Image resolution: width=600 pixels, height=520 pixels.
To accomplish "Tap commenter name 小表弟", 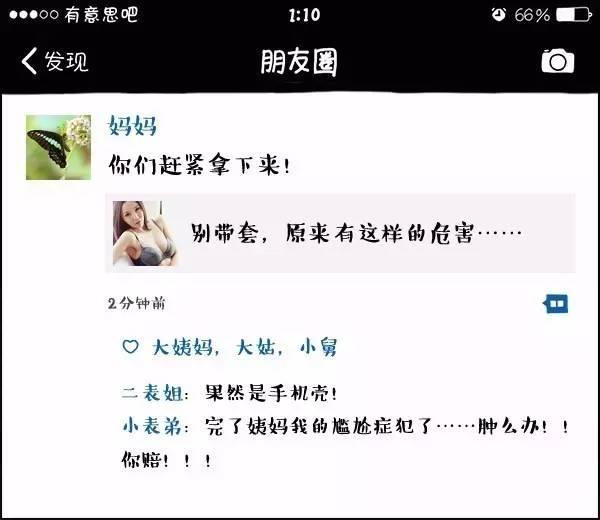I will tap(152, 425).
